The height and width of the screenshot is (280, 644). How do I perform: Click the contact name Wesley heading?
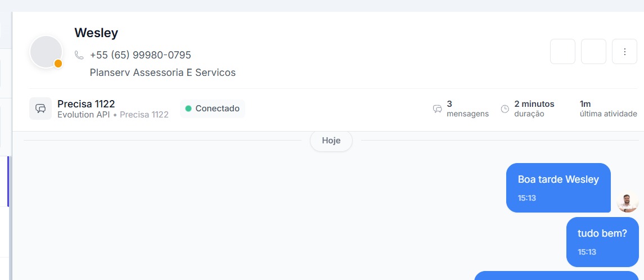pyautogui.click(x=96, y=33)
